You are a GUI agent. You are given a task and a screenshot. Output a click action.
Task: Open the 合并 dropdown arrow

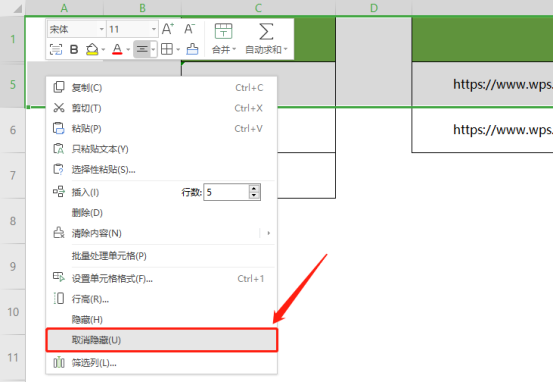234,49
